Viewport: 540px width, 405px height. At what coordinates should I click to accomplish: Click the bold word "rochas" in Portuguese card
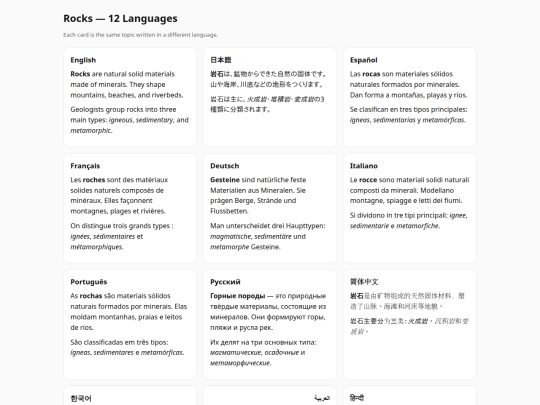91,296
